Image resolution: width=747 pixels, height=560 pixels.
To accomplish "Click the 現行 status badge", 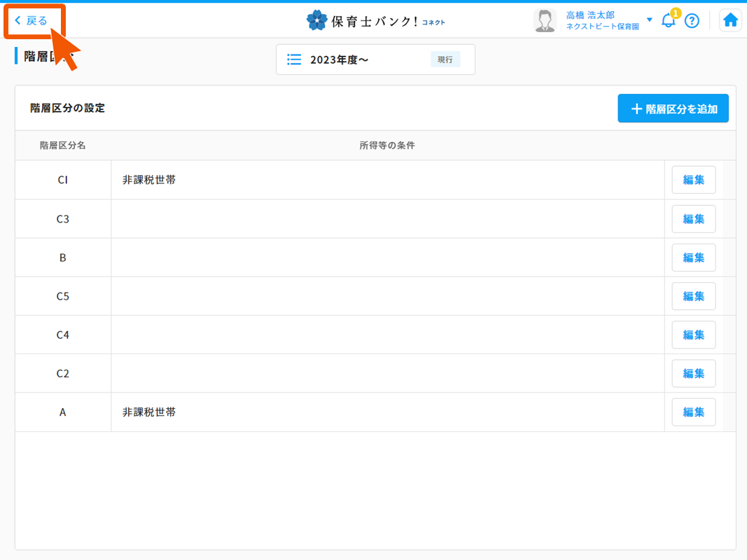I will [x=445, y=59].
